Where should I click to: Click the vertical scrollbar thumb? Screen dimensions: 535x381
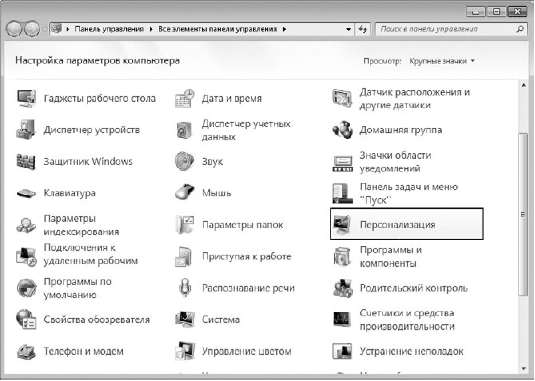[x=523, y=214]
